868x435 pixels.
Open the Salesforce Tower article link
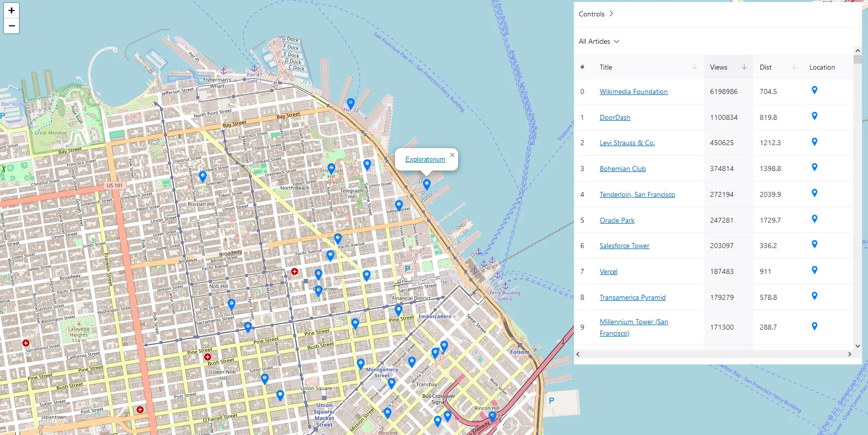[625, 246]
